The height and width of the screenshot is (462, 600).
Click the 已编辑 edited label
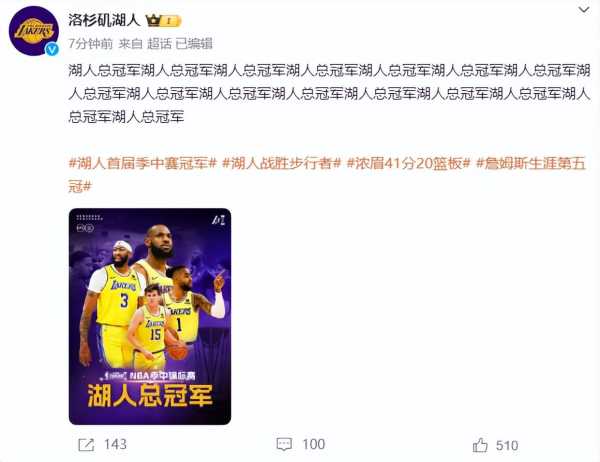click(x=194, y=44)
